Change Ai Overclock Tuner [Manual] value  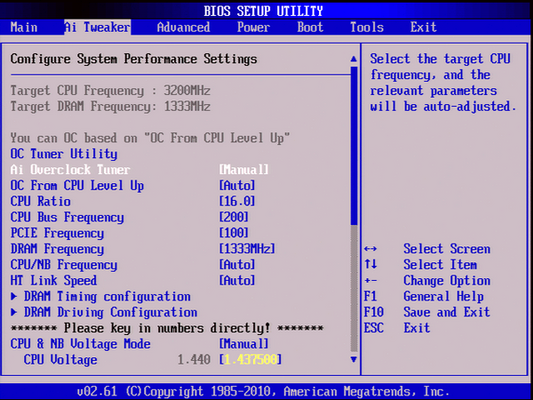[244, 170]
